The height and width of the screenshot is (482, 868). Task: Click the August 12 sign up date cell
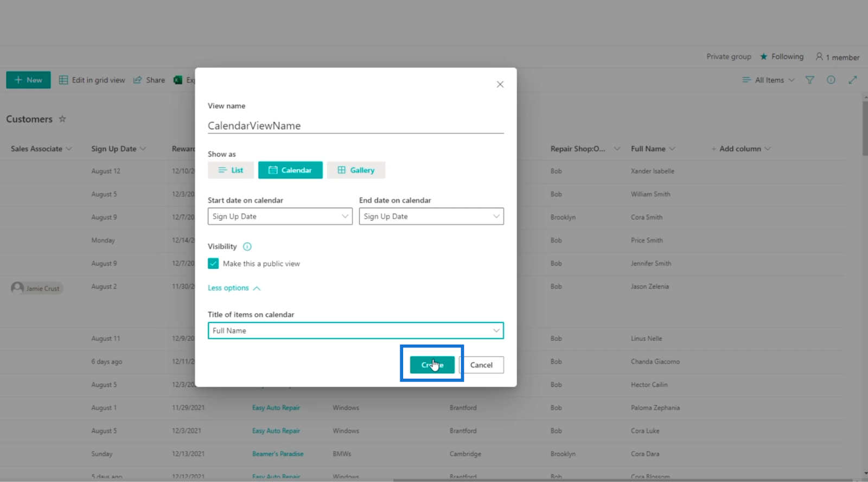(x=106, y=171)
